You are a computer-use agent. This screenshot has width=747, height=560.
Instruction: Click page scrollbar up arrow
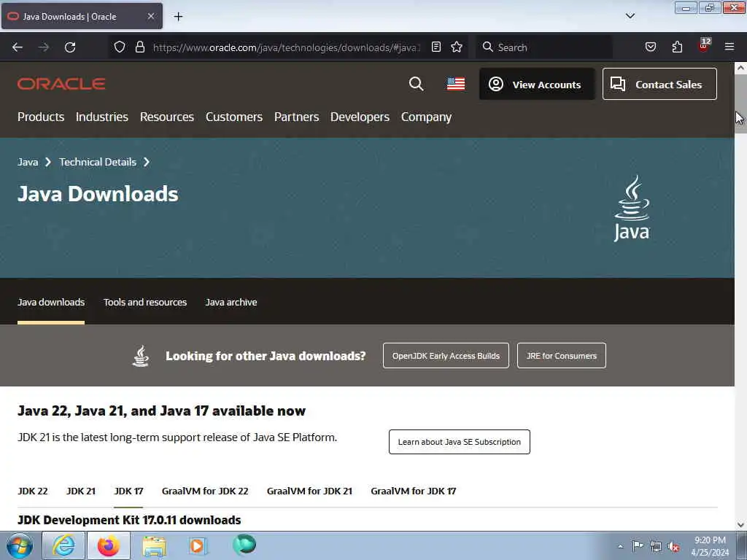click(x=740, y=68)
